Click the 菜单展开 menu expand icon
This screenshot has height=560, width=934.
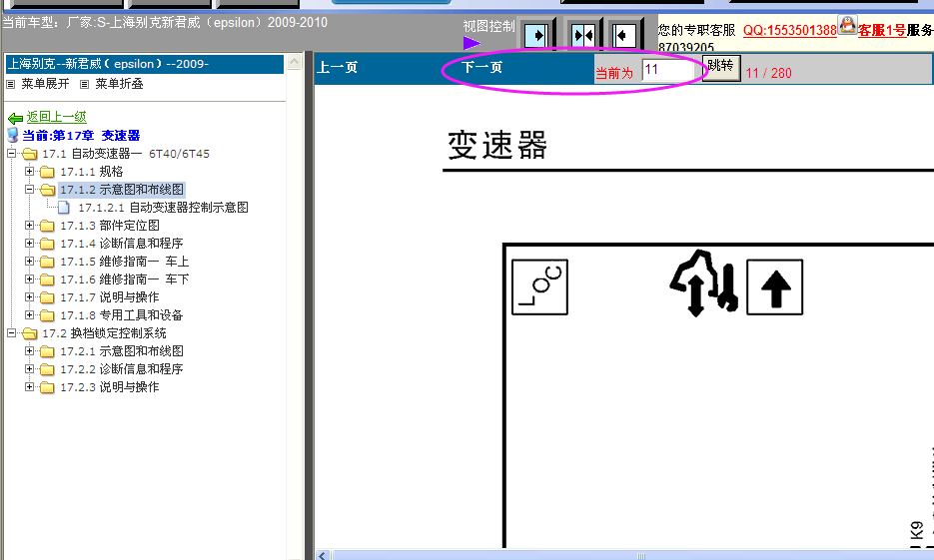(x=10, y=85)
